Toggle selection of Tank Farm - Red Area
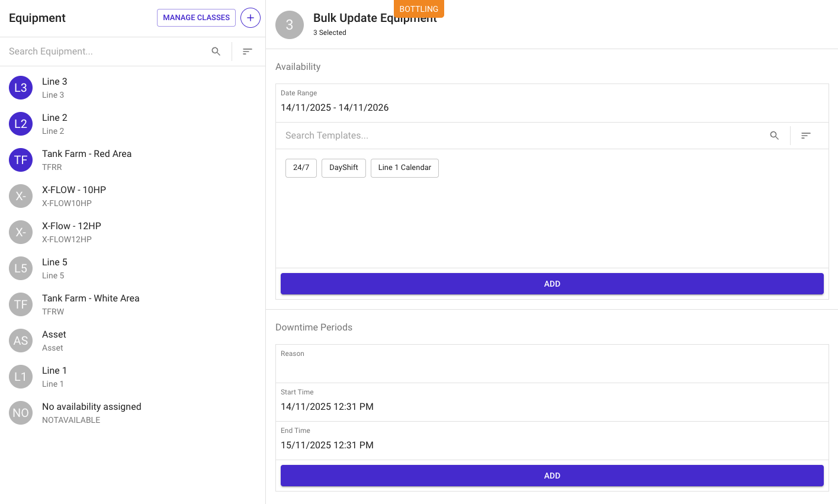838x504 pixels. click(x=21, y=160)
